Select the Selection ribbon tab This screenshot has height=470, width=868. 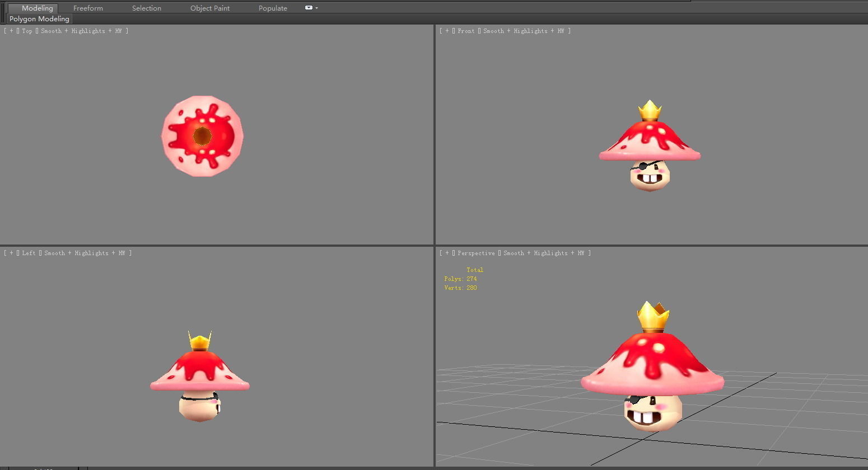point(147,8)
